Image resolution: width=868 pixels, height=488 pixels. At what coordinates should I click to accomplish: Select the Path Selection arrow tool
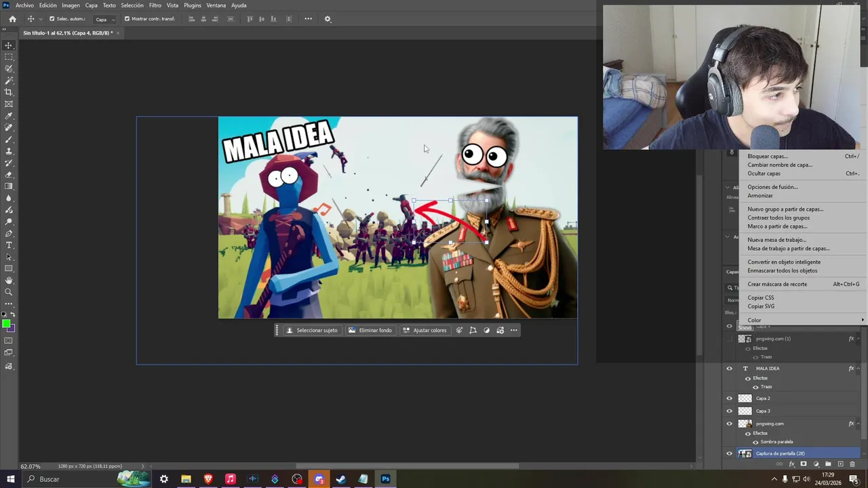9,257
